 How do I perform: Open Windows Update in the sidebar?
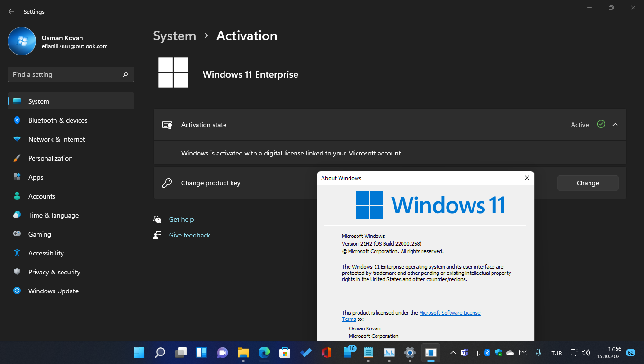[71, 291]
